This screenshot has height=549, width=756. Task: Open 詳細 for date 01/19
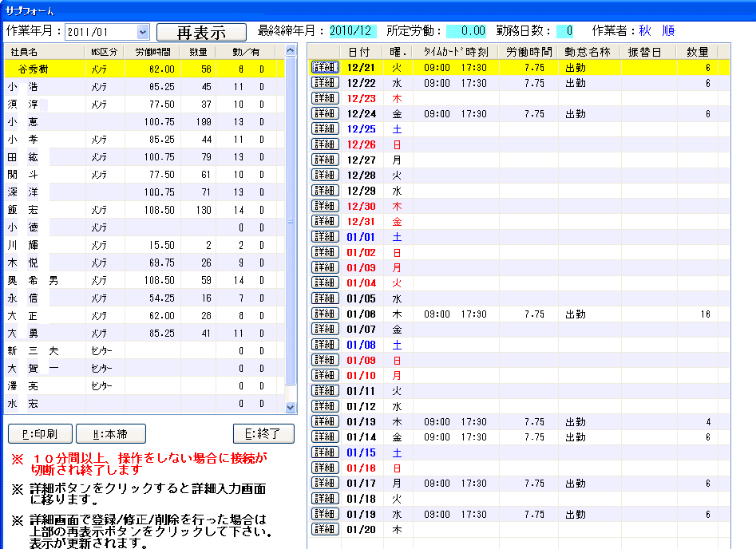[324, 514]
